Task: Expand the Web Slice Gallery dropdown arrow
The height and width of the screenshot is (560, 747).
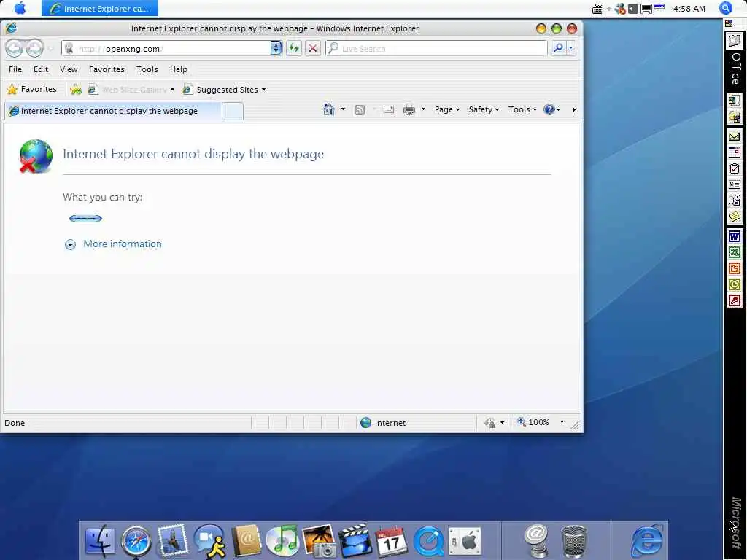Action: coord(172,90)
